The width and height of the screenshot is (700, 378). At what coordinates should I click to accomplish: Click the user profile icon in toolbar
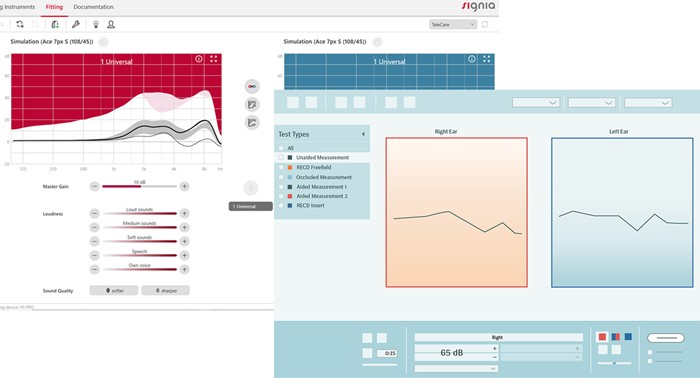tap(111, 25)
